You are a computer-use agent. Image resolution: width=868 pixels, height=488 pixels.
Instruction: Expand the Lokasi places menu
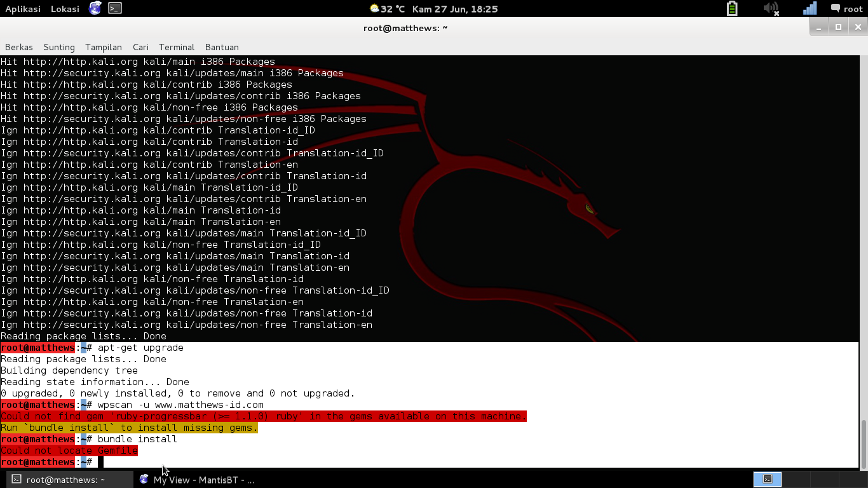[65, 9]
